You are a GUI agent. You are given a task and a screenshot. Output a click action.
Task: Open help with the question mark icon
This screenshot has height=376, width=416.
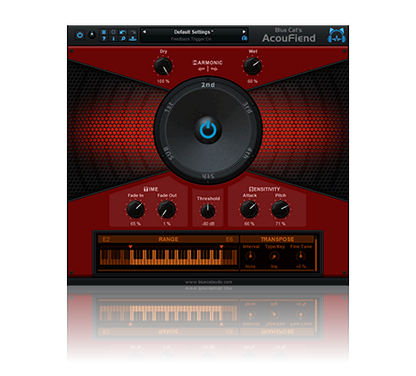click(104, 39)
